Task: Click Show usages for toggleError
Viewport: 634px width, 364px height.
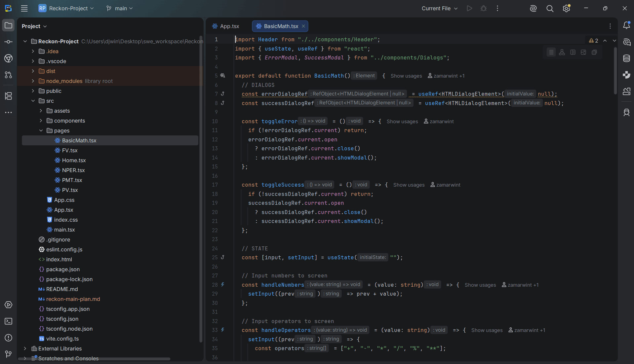Action: pos(402,122)
